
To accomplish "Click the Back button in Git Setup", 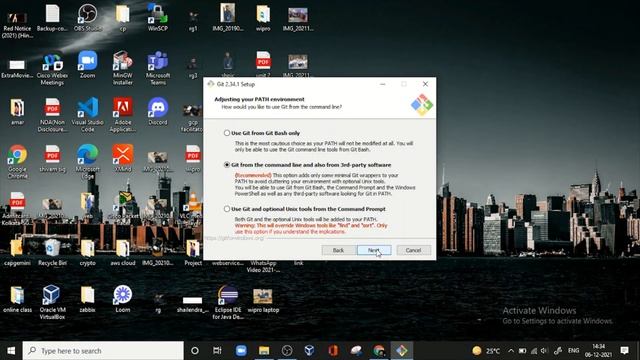I will pos(338,250).
